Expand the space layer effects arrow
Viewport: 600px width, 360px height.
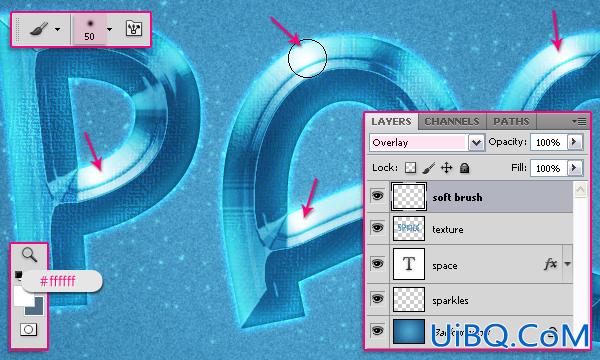point(567,264)
